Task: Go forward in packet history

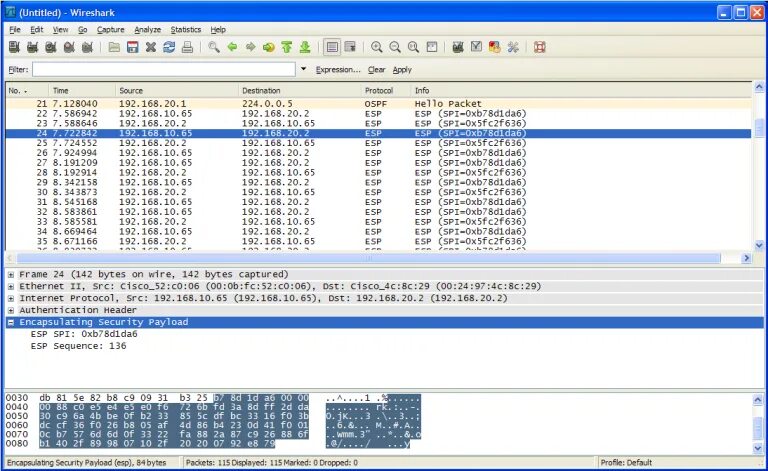Action: point(250,47)
